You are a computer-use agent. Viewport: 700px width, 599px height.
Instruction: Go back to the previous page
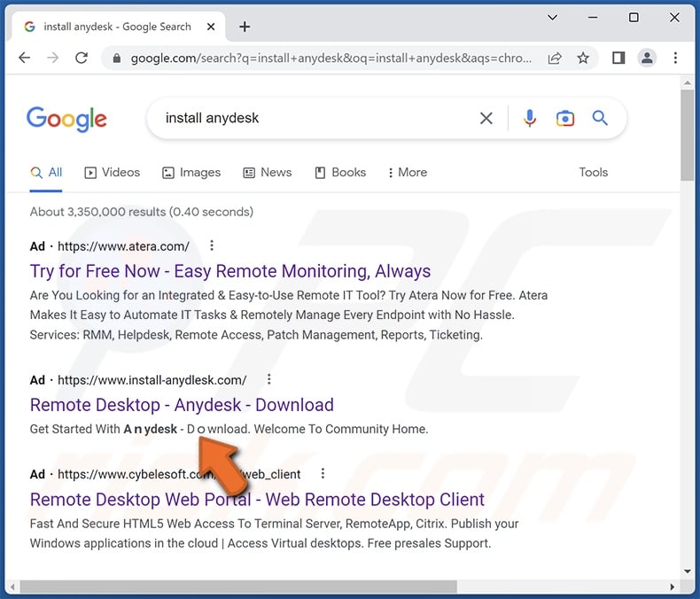pyautogui.click(x=25, y=58)
